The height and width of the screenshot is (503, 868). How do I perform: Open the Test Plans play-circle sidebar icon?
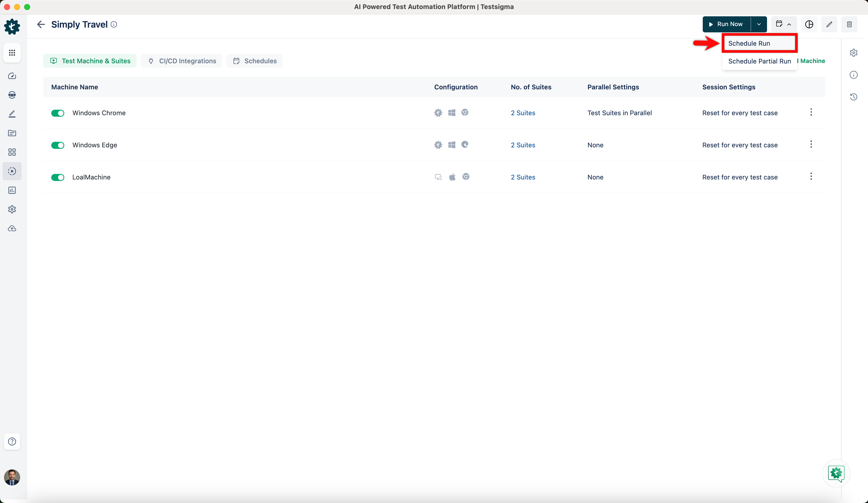coord(12,171)
